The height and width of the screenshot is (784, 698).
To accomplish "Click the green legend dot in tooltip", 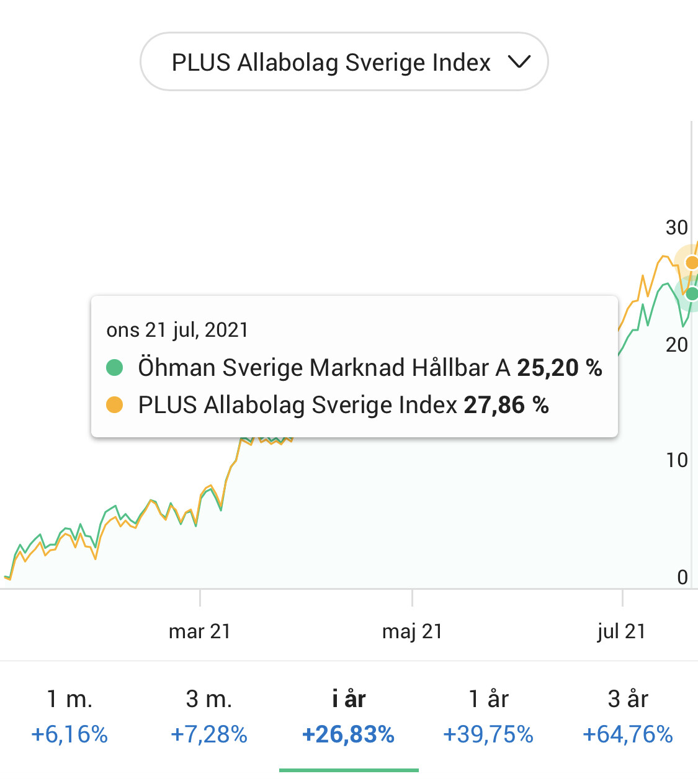I will point(115,368).
